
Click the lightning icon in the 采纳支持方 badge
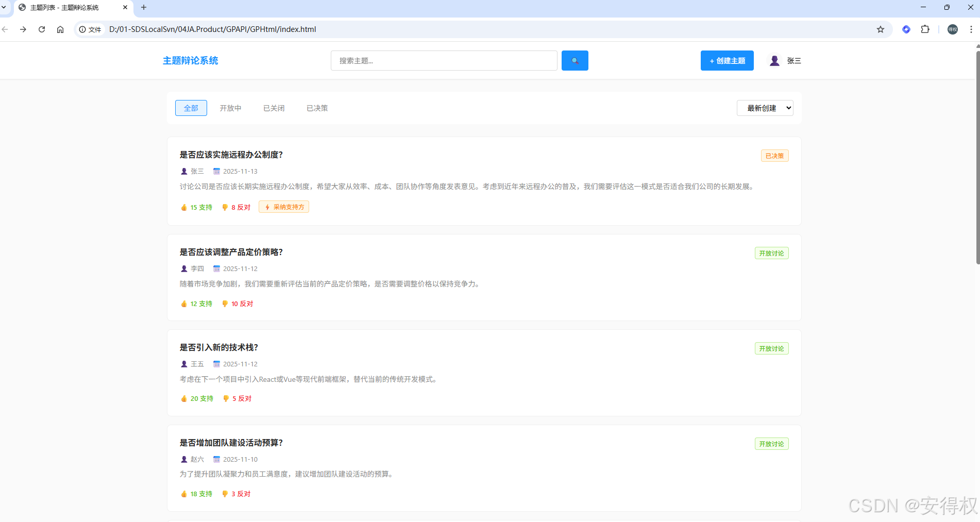[268, 207]
